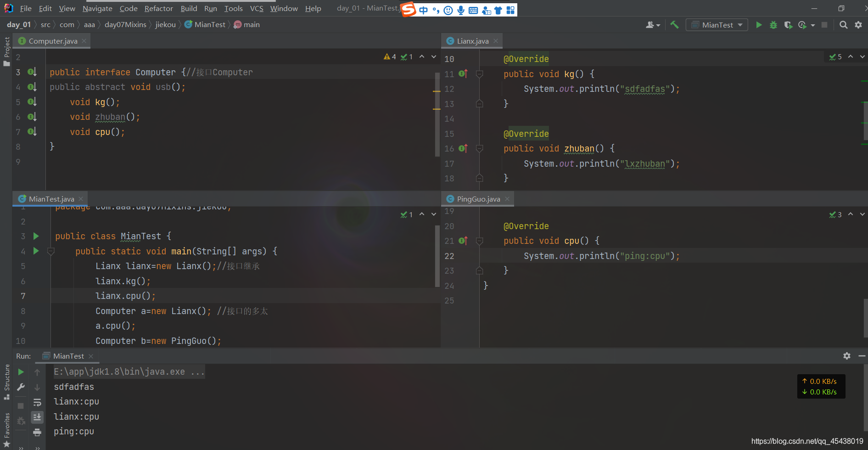This screenshot has height=450, width=868.
Task: Toggle scroll to end in Run console
Action: [x=37, y=417]
